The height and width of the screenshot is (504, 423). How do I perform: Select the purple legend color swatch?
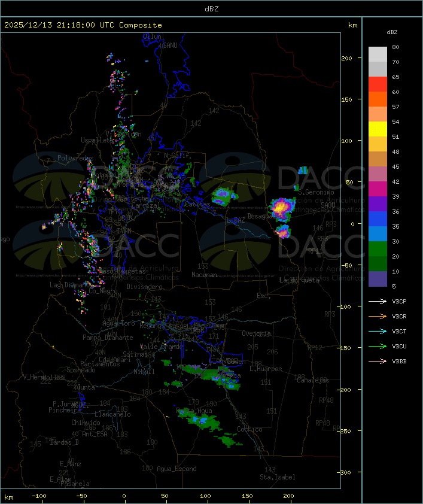point(378,204)
